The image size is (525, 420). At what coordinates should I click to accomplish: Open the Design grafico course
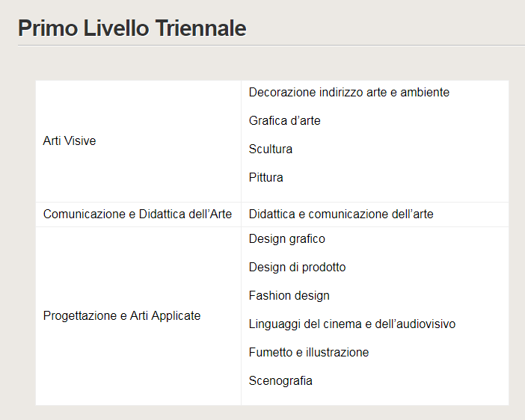[x=287, y=239]
